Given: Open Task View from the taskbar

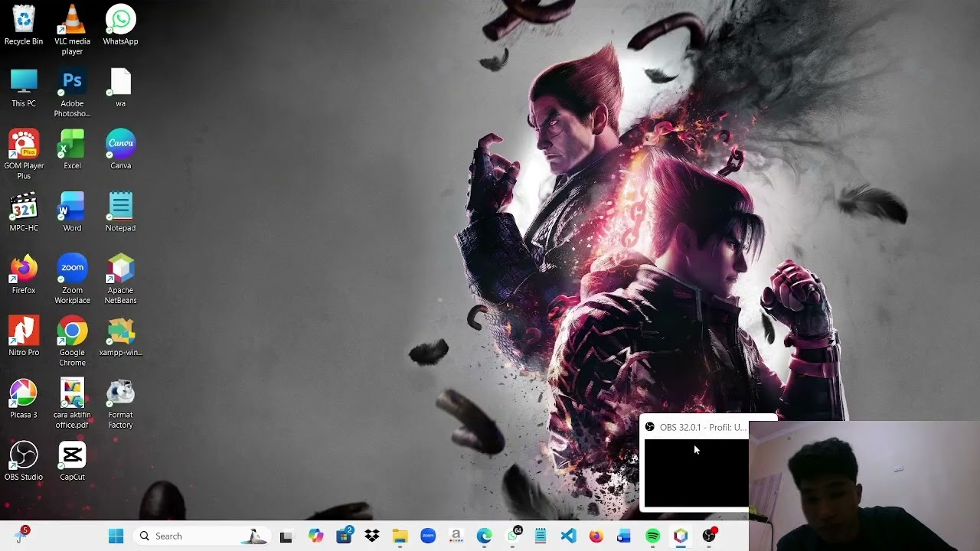Looking at the screenshot, I should tap(286, 536).
